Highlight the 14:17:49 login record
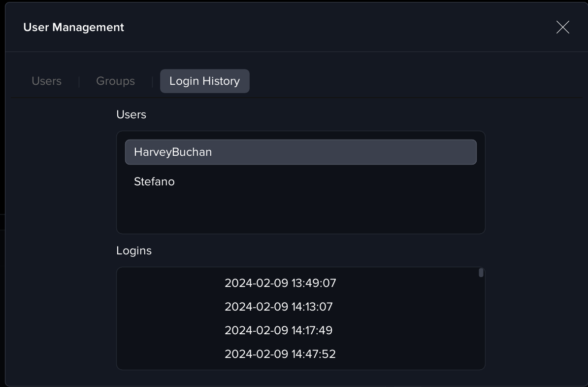 [279, 330]
